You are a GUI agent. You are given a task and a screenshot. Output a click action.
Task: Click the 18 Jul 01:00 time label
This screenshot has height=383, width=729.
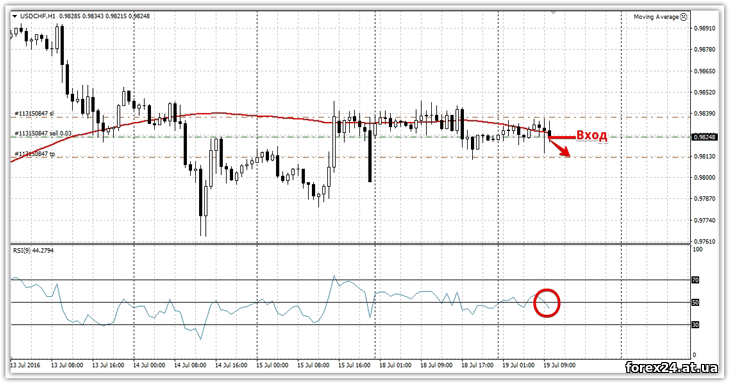[395, 365]
